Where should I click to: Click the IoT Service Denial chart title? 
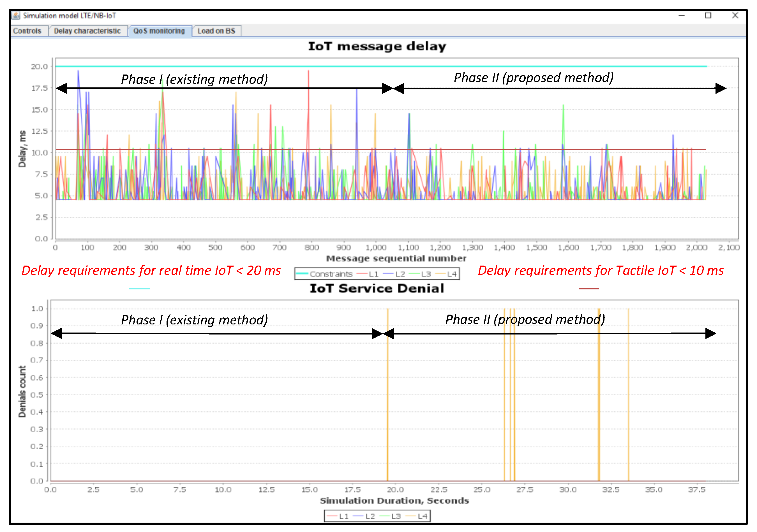tap(377, 289)
